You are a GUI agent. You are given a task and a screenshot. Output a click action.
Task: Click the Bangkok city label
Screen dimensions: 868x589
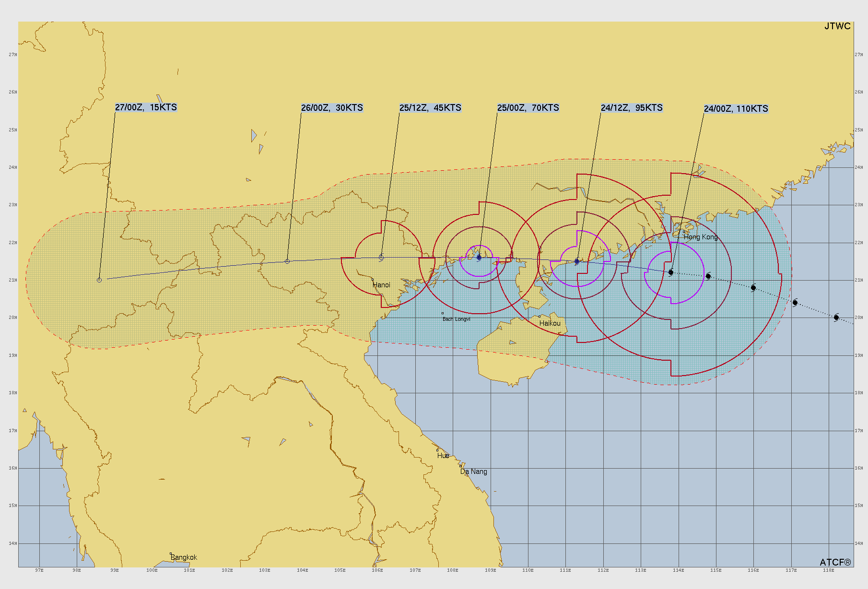tap(184, 557)
